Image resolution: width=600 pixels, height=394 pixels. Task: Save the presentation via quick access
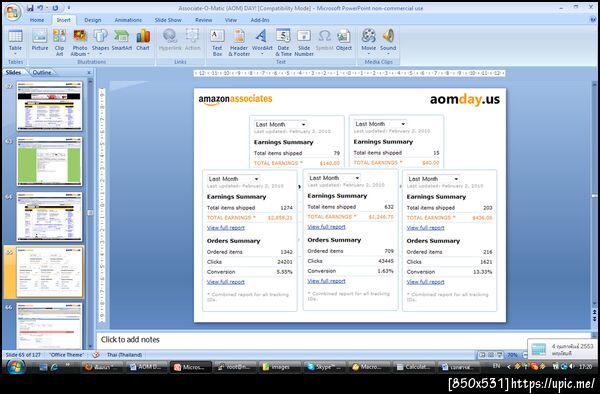(30, 8)
